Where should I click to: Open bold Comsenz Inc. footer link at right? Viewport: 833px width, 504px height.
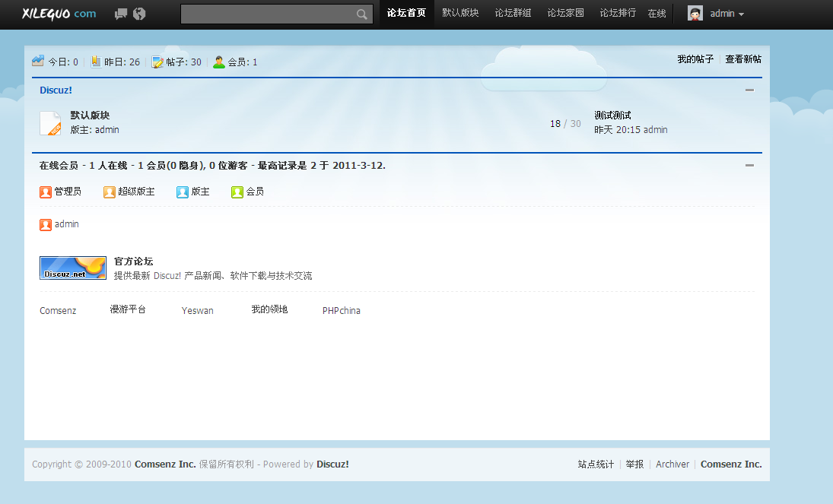tap(731, 464)
